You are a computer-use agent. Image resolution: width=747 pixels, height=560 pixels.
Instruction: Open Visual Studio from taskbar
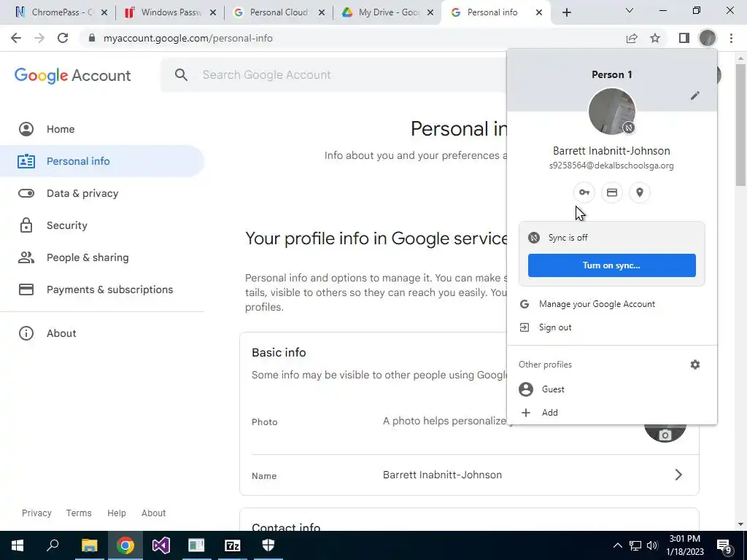(x=161, y=545)
